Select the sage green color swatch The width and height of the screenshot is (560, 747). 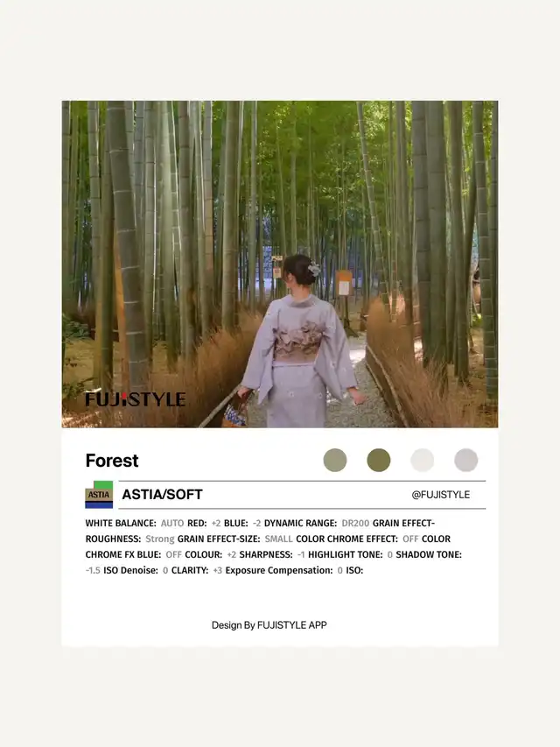click(x=335, y=461)
